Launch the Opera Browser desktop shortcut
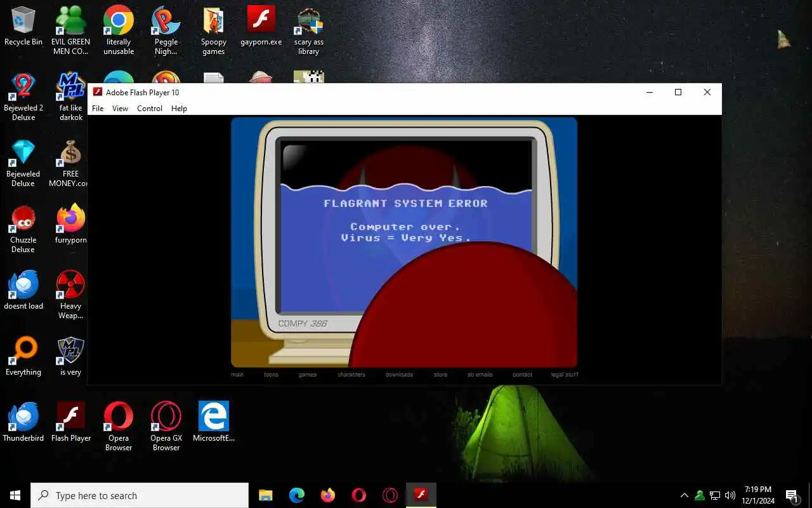Screen dimensions: 812x508 pos(119,426)
